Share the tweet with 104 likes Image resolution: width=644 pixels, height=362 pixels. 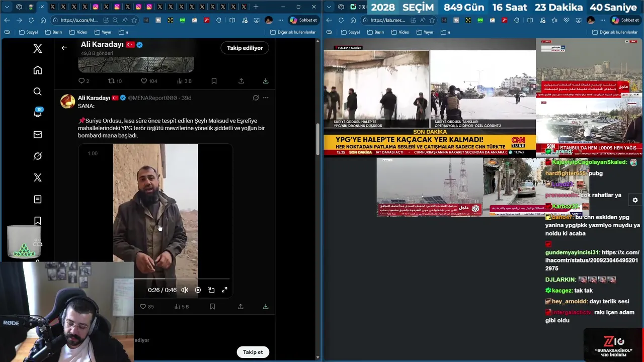[241, 81]
